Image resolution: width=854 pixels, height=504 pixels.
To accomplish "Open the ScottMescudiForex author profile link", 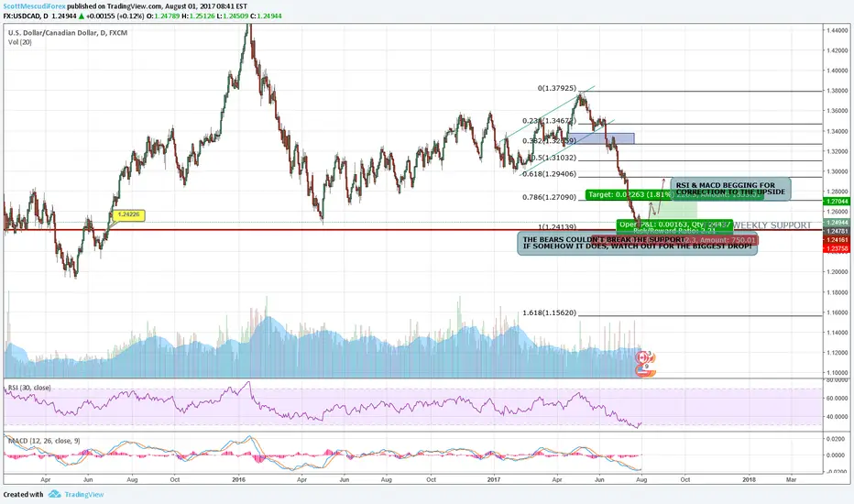I will coord(34,6).
